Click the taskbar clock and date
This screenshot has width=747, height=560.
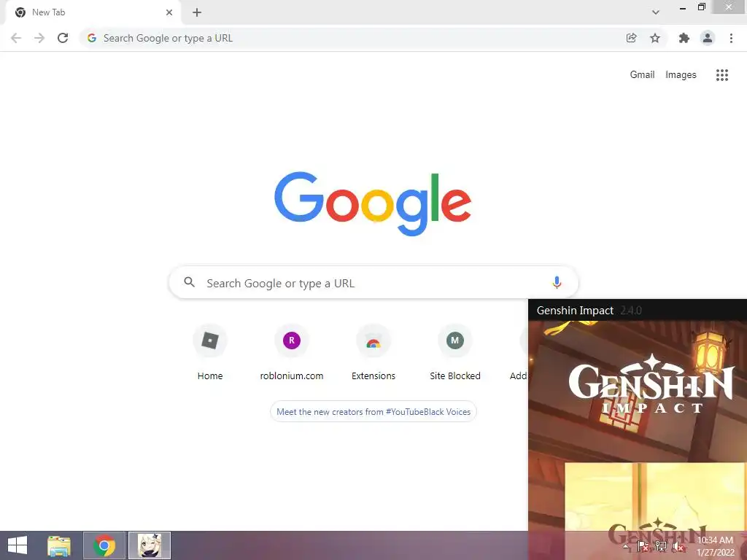pos(715,546)
